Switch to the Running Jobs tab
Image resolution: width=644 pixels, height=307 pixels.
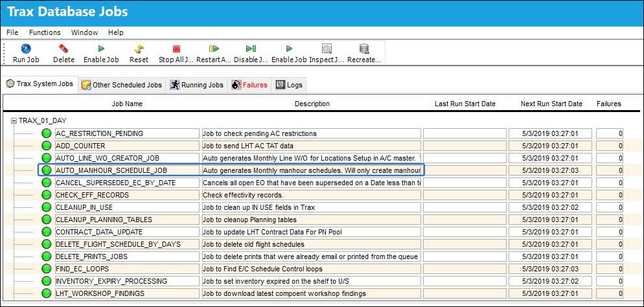click(197, 85)
